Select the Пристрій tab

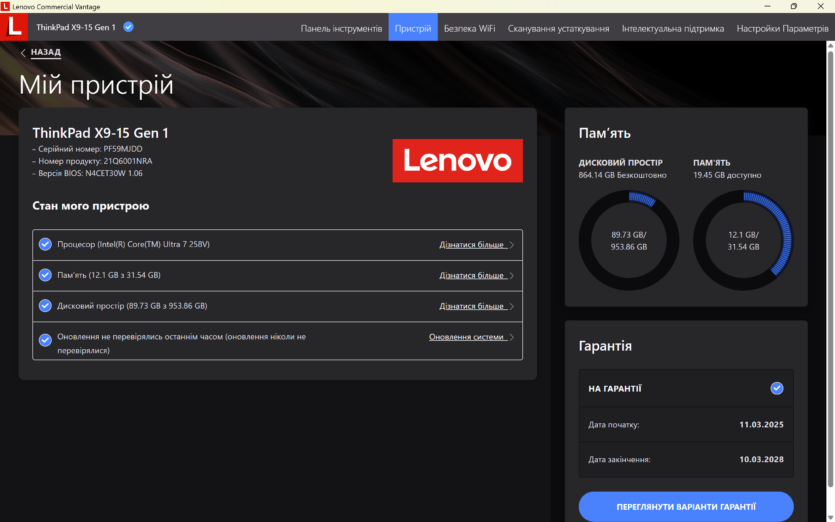tap(413, 28)
